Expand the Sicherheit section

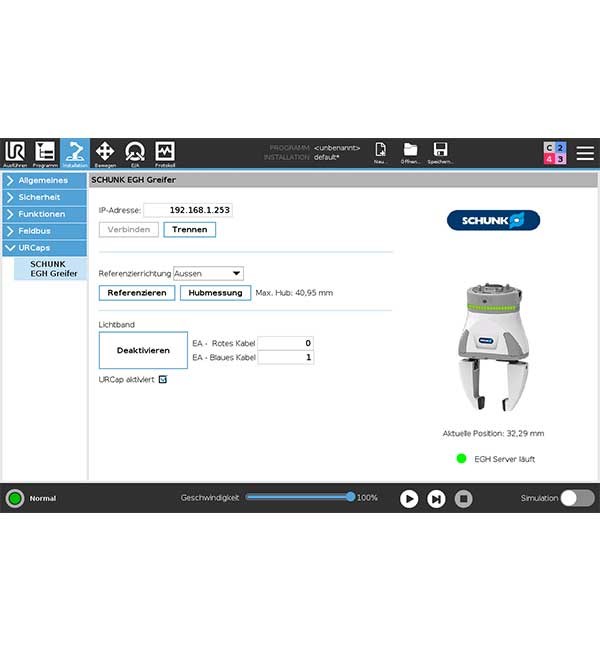point(45,197)
